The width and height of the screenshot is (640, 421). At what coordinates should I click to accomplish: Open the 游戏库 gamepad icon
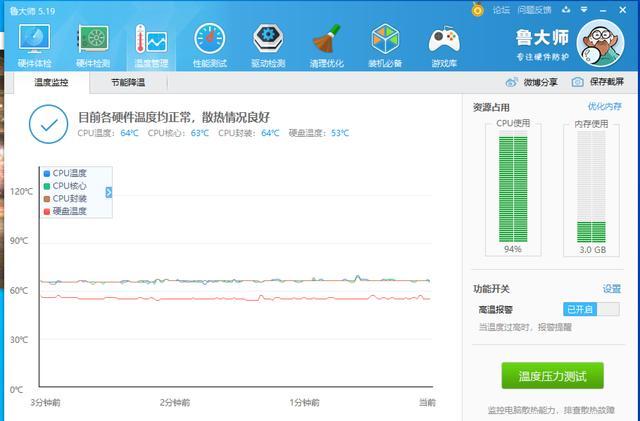point(444,45)
